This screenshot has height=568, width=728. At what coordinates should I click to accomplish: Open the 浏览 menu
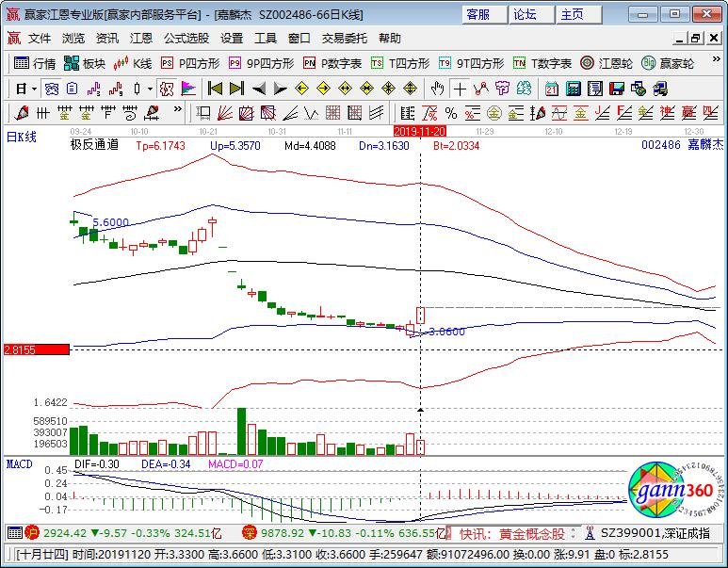click(x=73, y=38)
